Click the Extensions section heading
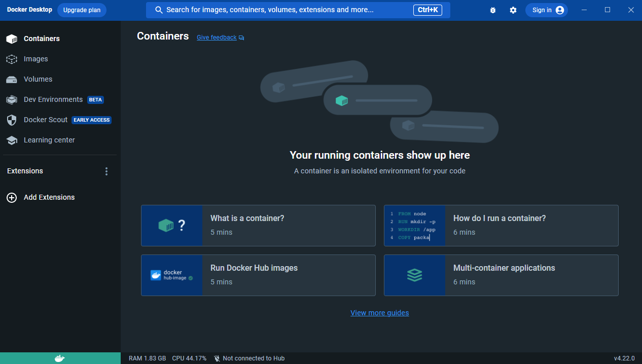This screenshot has width=642, height=364. coord(25,171)
